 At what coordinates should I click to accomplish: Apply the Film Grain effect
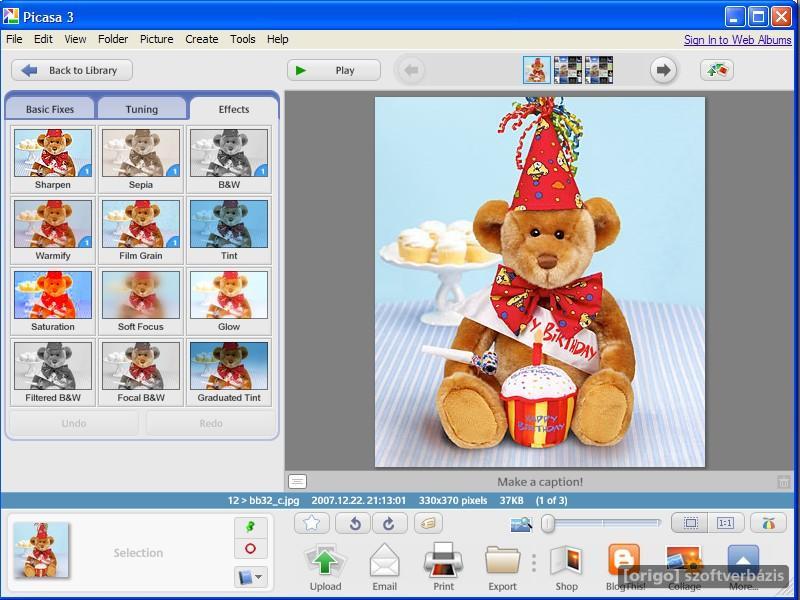click(x=141, y=230)
